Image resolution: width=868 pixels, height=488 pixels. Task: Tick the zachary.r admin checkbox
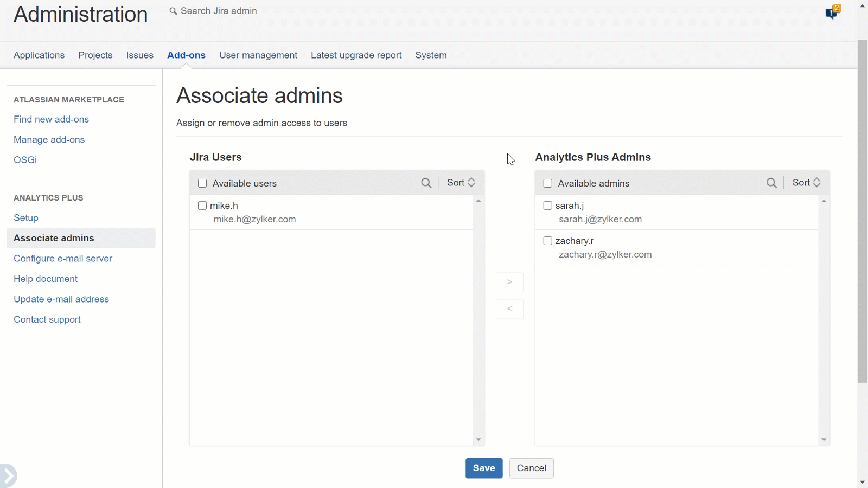[x=548, y=241]
